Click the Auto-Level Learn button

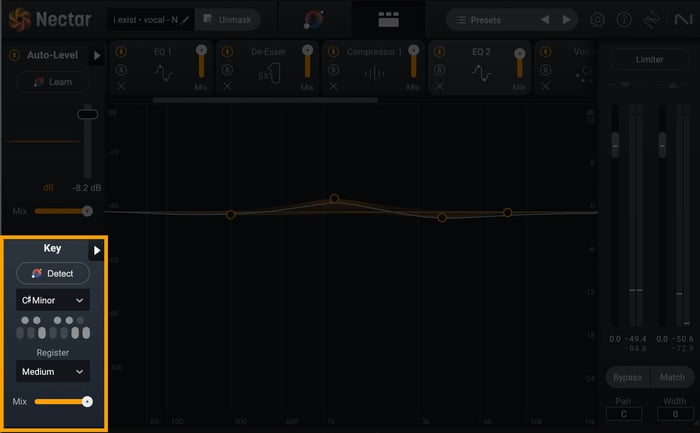click(53, 82)
